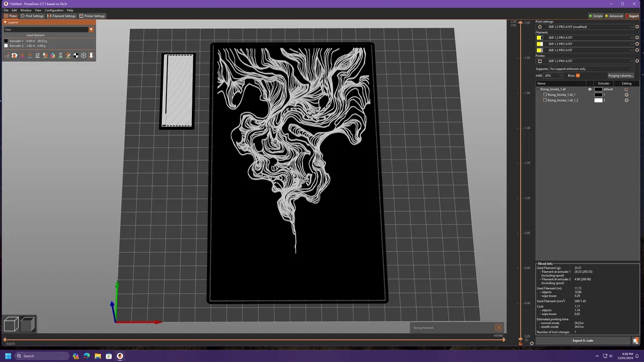The height and width of the screenshot is (362, 644).
Task: Click editing gear for Rising_Smoke_1.stl_1
Action: tap(627, 95)
